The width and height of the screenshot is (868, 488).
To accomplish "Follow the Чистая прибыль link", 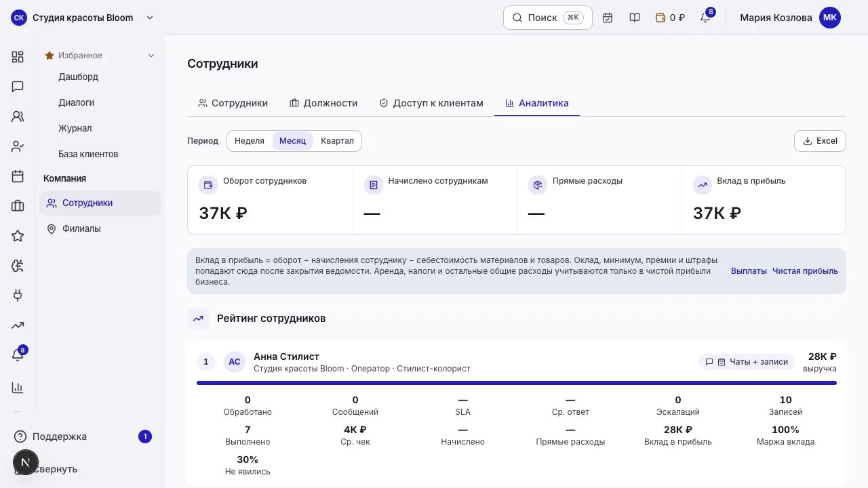I will (805, 271).
